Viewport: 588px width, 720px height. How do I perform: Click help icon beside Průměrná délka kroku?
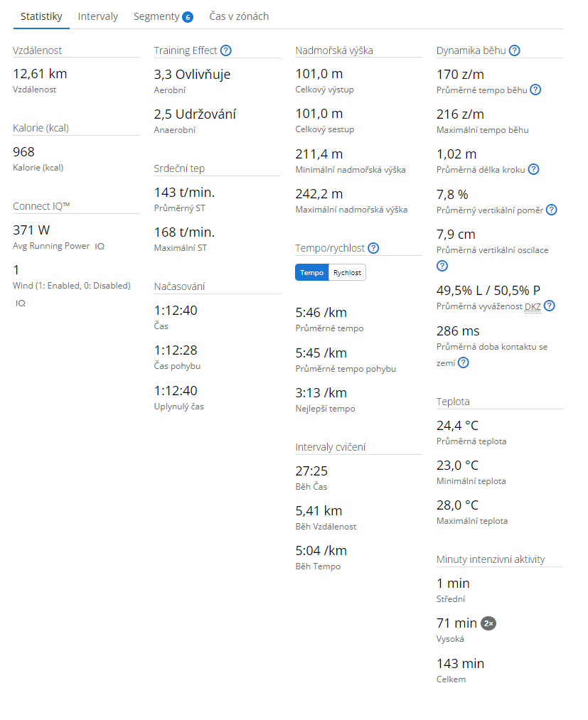click(x=533, y=169)
